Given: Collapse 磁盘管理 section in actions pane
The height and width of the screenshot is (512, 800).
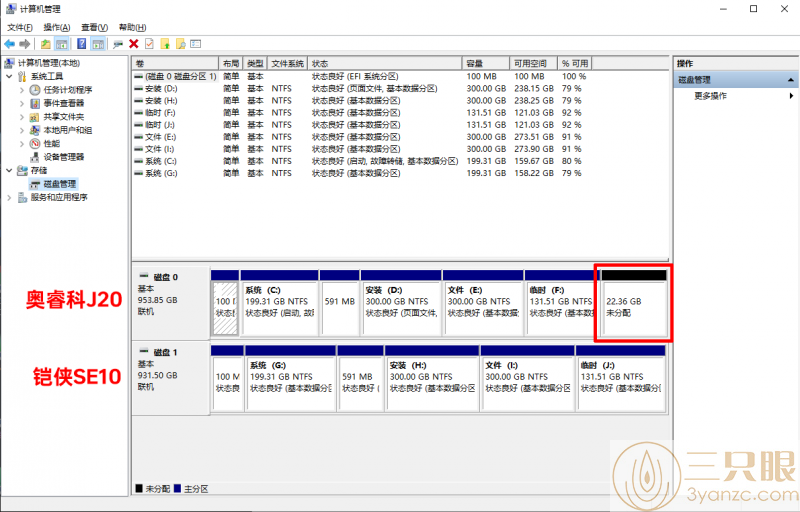Looking at the screenshot, I should [790, 80].
